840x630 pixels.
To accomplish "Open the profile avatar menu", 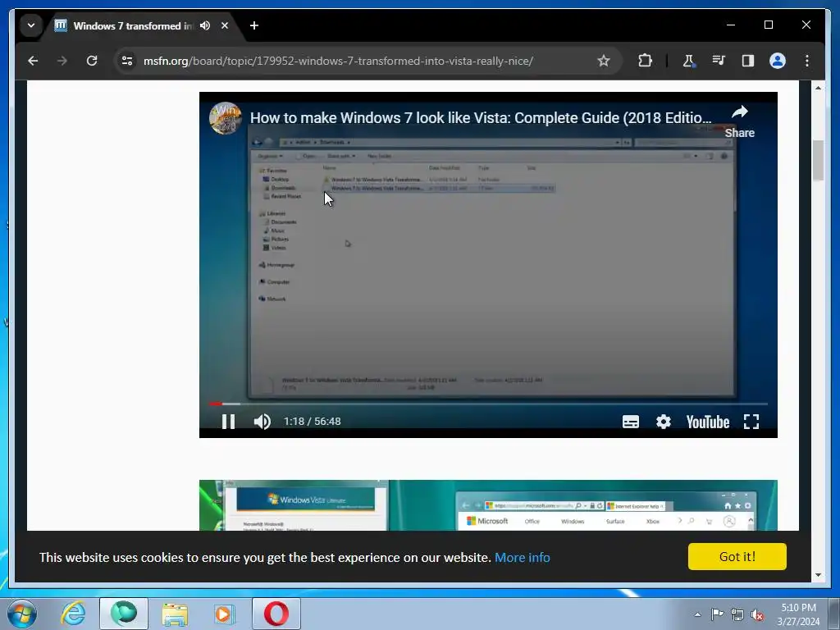I will 778,61.
